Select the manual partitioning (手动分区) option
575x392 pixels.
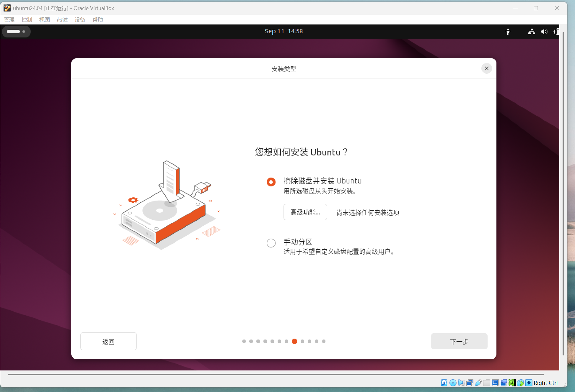pyautogui.click(x=271, y=243)
